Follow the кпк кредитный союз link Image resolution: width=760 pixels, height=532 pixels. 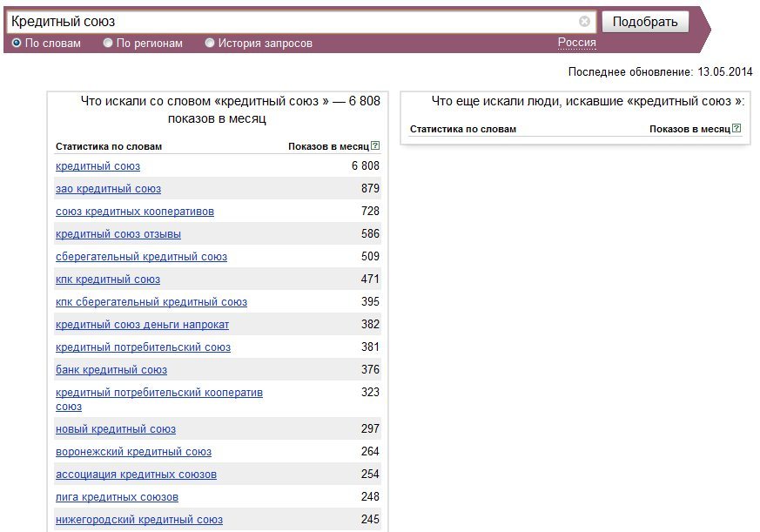point(108,279)
